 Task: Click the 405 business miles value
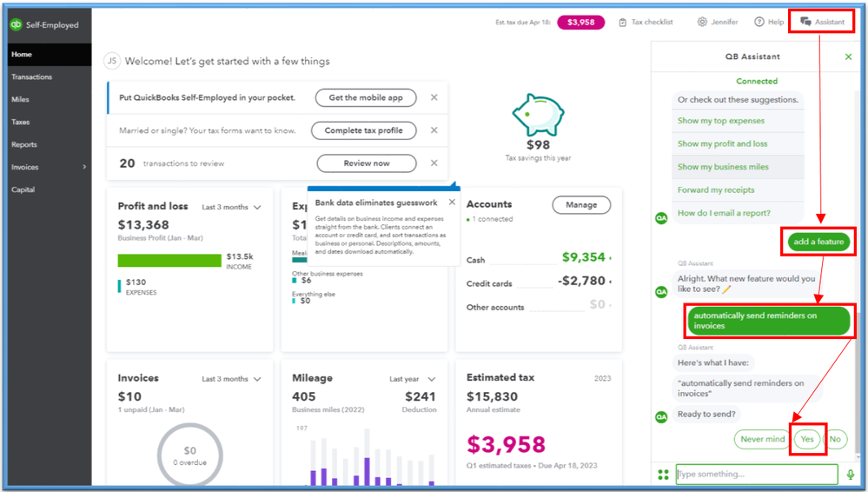[x=304, y=396]
